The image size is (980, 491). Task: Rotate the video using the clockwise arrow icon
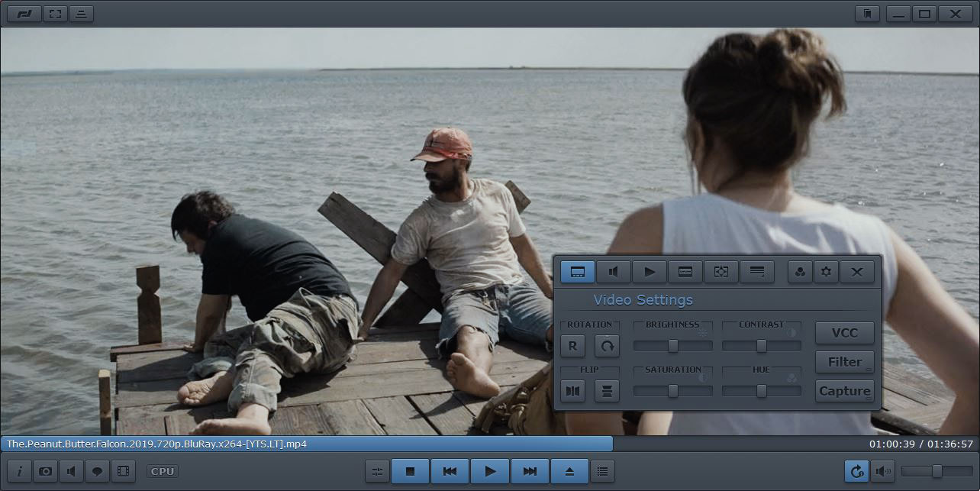pos(607,346)
